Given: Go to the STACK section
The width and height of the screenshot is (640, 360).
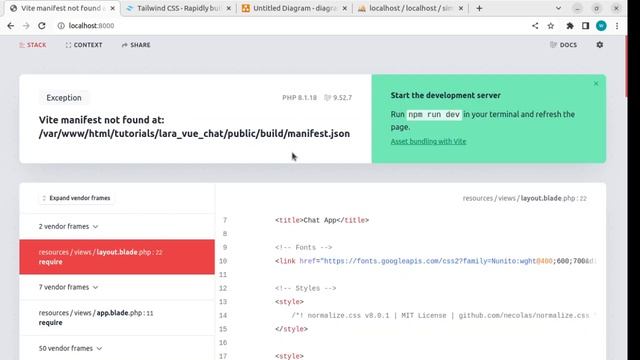Looking at the screenshot, I should coord(33,45).
